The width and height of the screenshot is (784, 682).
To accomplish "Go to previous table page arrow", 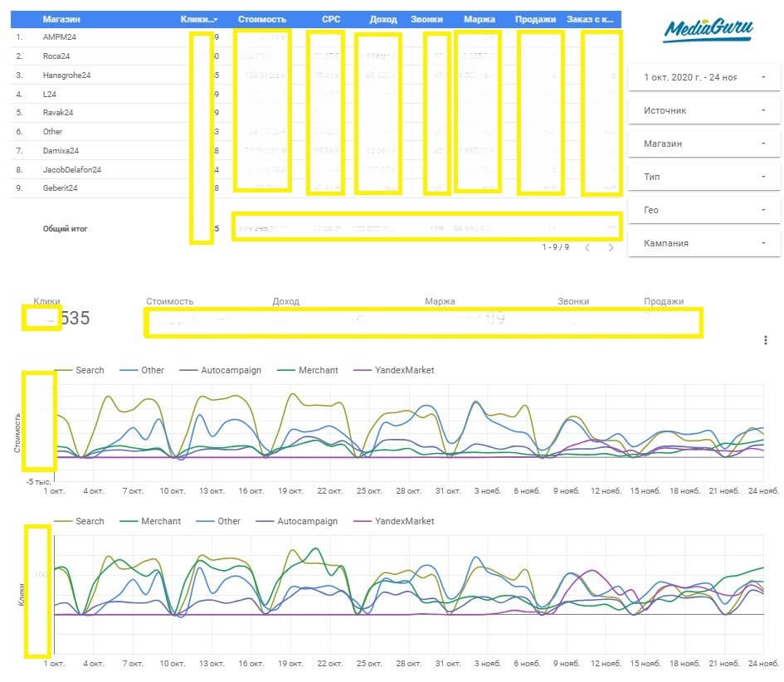I will (587, 247).
